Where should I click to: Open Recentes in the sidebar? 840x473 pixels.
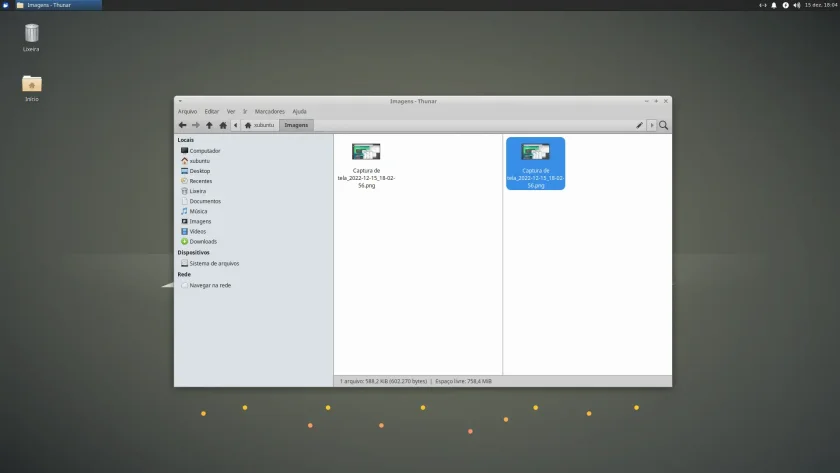pos(200,182)
